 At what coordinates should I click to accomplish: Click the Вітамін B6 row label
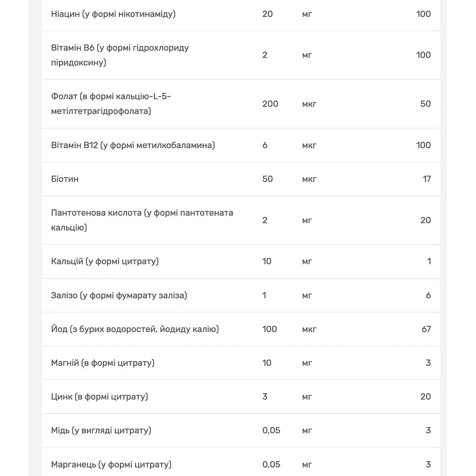(120, 55)
